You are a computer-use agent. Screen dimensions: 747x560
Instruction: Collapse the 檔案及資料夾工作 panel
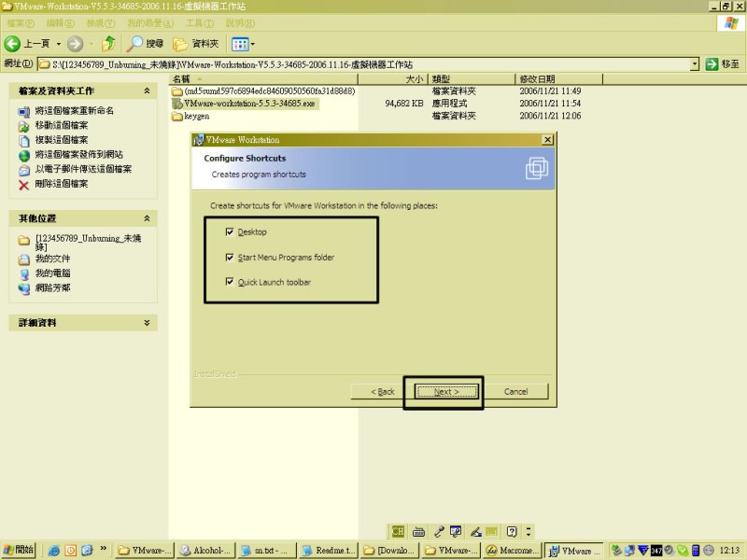[x=147, y=91]
